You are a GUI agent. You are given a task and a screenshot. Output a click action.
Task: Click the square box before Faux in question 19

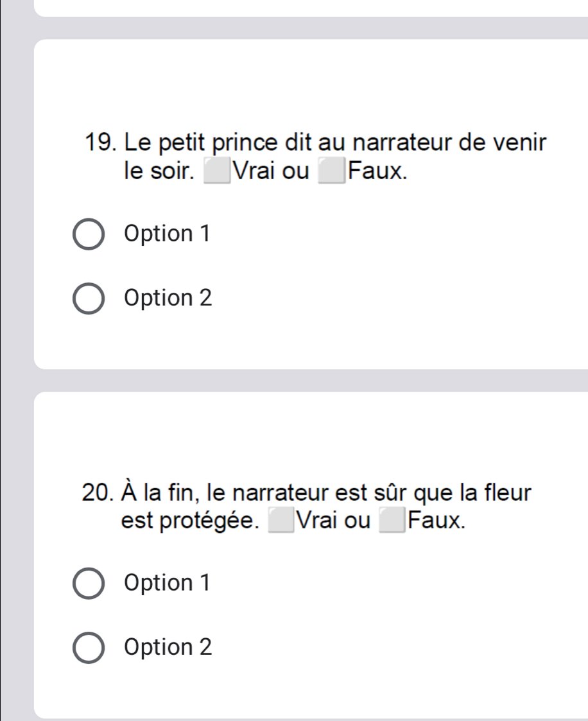click(333, 173)
